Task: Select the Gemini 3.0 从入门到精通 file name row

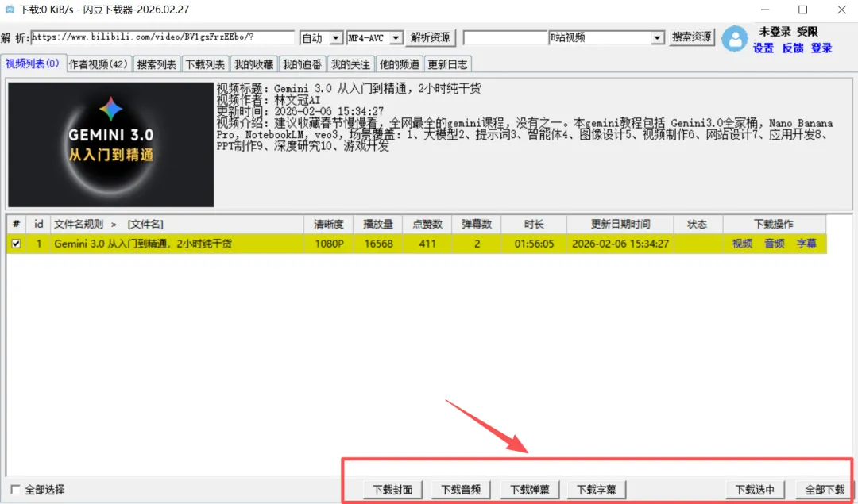Action: pyautogui.click(x=177, y=244)
